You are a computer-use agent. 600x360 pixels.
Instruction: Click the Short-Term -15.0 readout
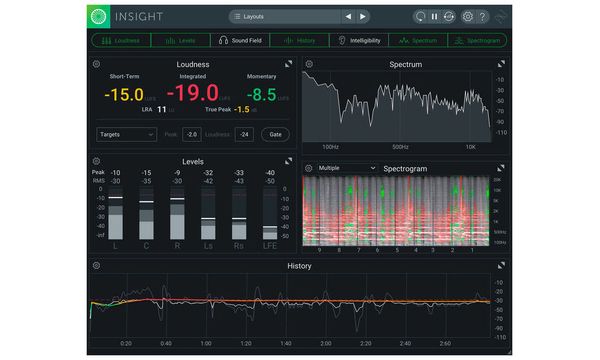pyautogui.click(x=124, y=94)
